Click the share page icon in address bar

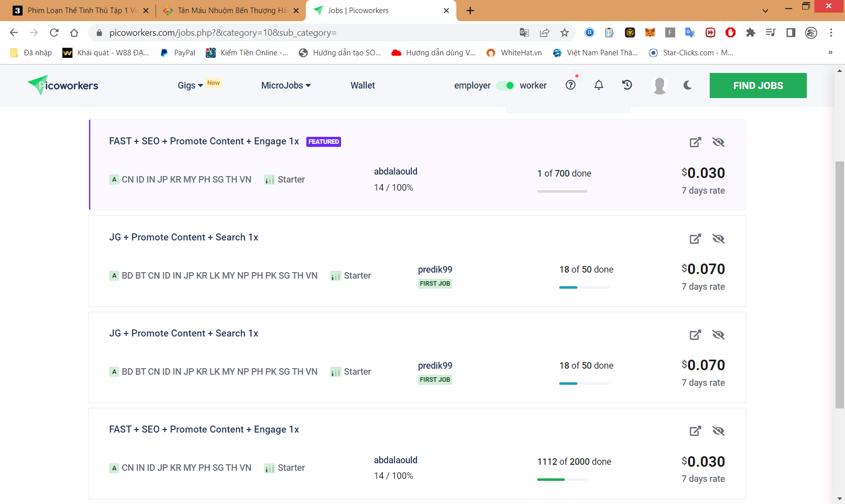coord(544,33)
